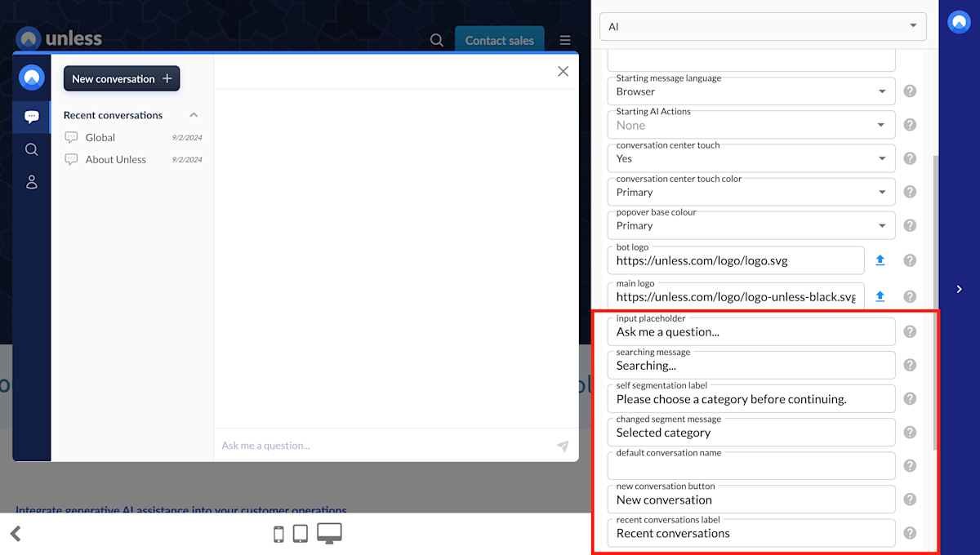980x555 pixels.
Task: Click the New conversation button
Action: pos(121,78)
